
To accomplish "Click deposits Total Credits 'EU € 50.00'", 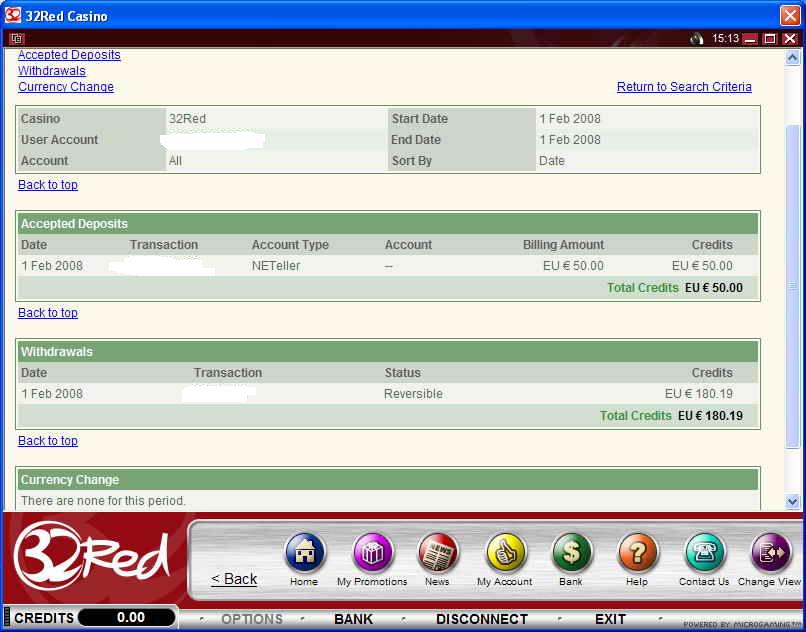I will pyautogui.click(x=714, y=288).
